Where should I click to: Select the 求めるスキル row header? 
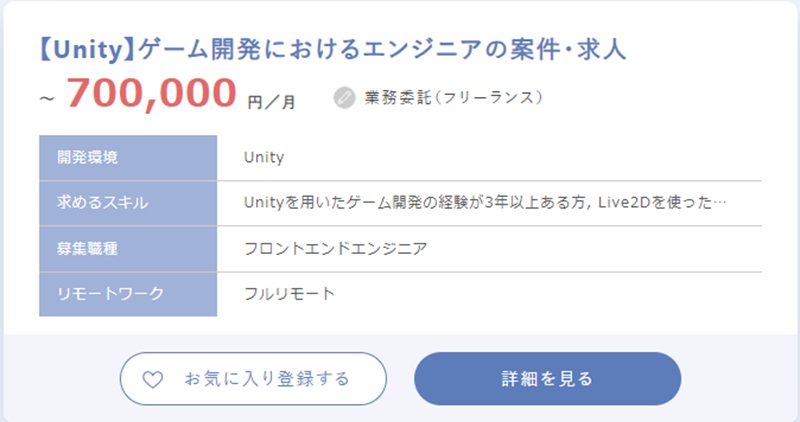[x=103, y=203]
